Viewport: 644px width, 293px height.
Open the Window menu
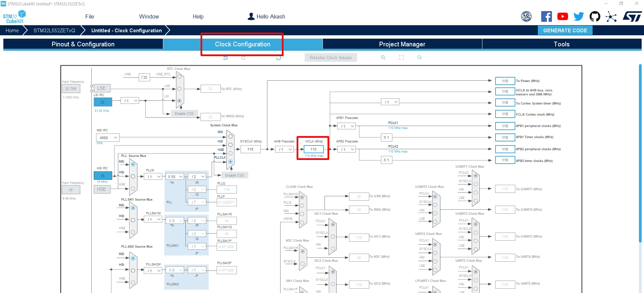pyautogui.click(x=149, y=16)
